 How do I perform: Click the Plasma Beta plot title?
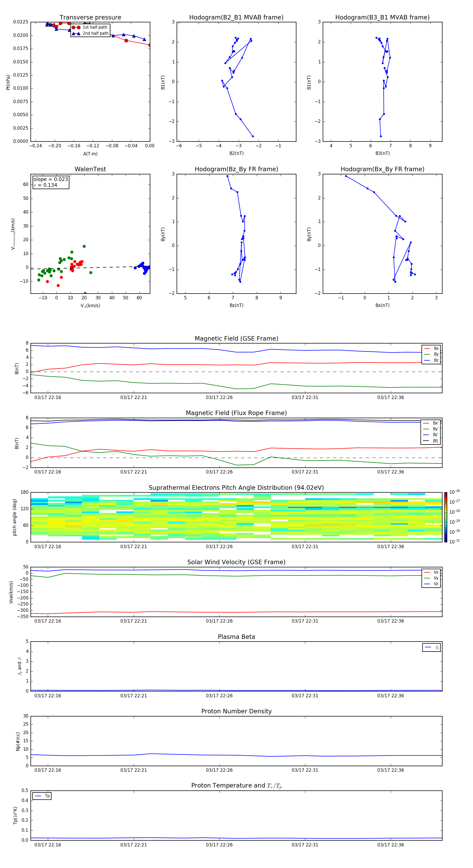pyautogui.click(x=236, y=637)
